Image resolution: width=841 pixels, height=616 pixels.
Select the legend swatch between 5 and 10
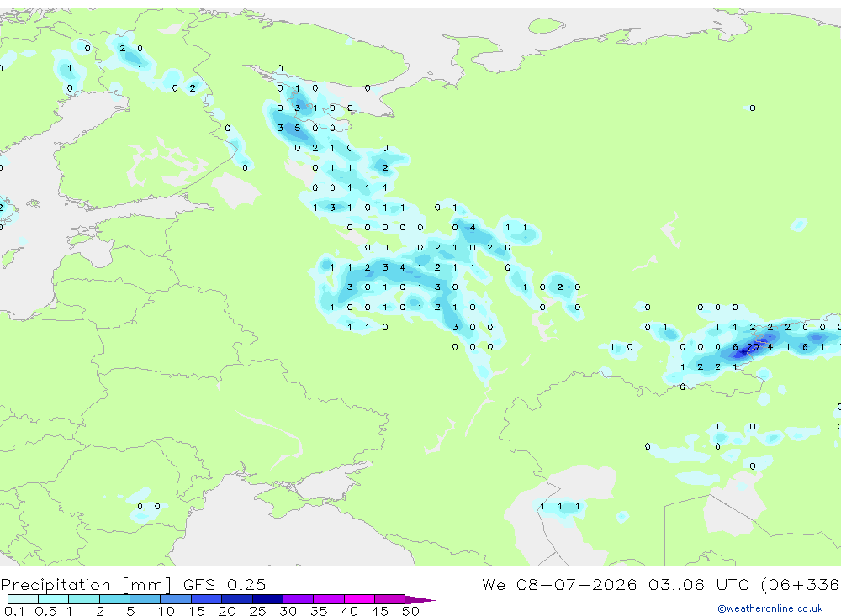(145, 599)
